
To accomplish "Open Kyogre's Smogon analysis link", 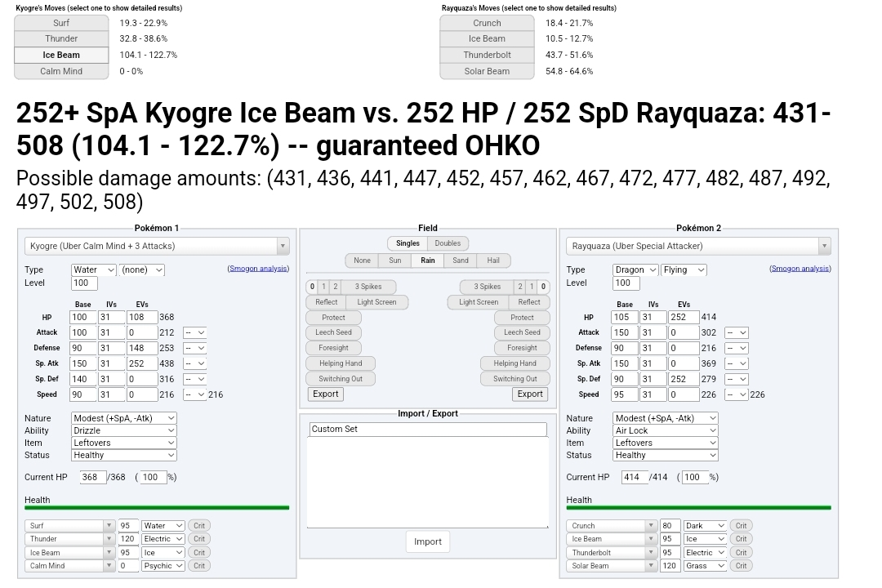I will [258, 269].
